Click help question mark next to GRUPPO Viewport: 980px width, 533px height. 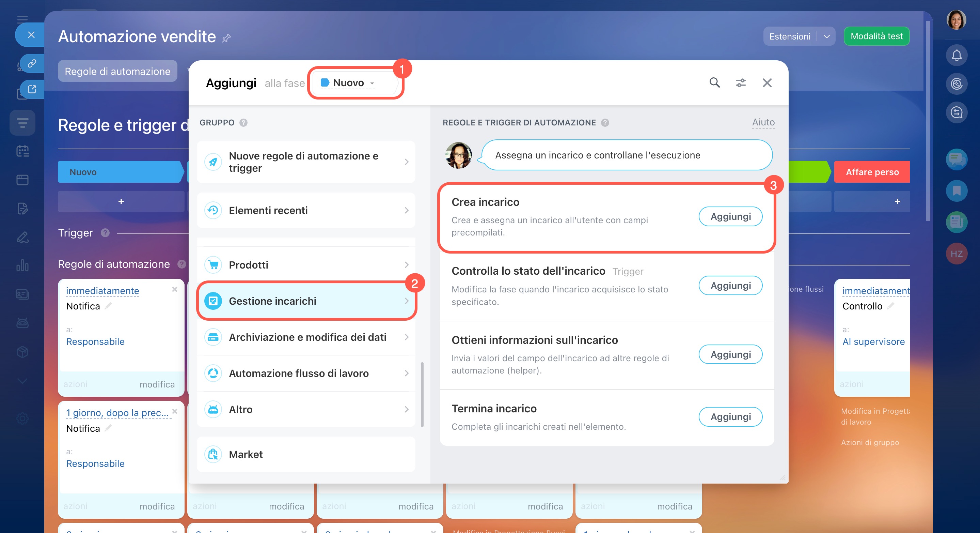(x=243, y=123)
